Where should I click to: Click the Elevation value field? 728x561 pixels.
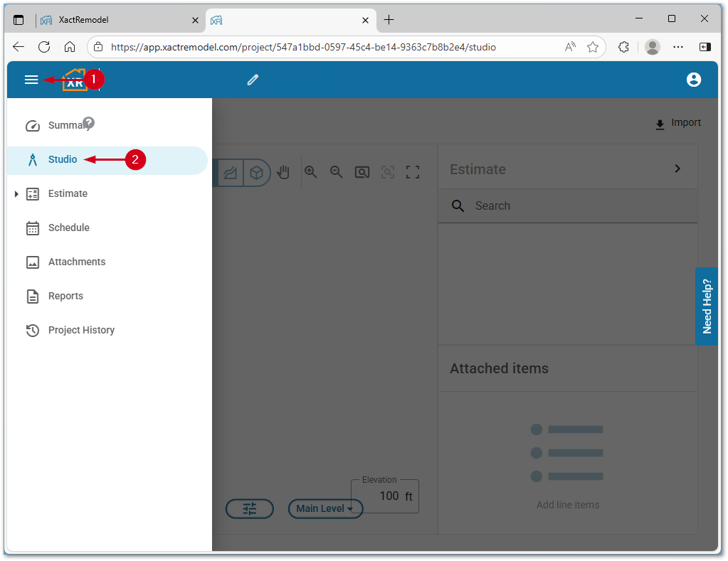coord(389,496)
